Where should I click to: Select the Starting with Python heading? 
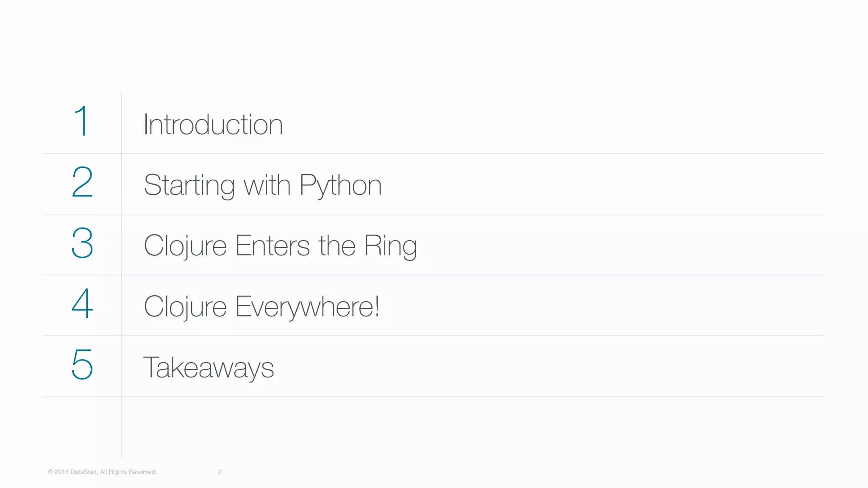coord(262,185)
